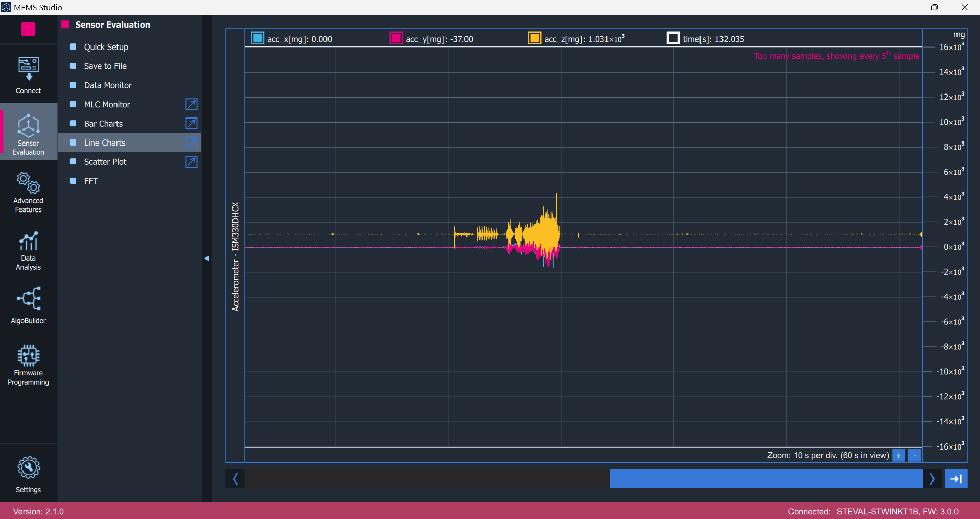The image size is (980, 519).
Task: Open the Settings panel
Action: [28, 474]
